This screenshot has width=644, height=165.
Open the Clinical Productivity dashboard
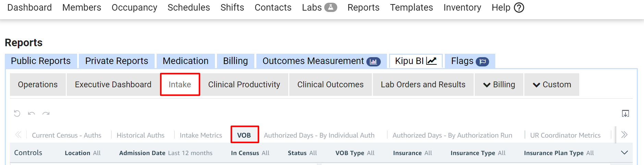[x=244, y=85]
